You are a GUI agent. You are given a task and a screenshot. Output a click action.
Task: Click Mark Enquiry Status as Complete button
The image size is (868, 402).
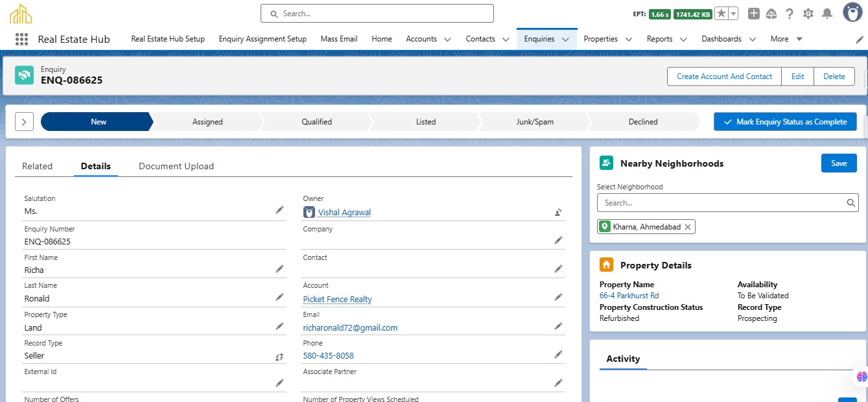point(785,122)
